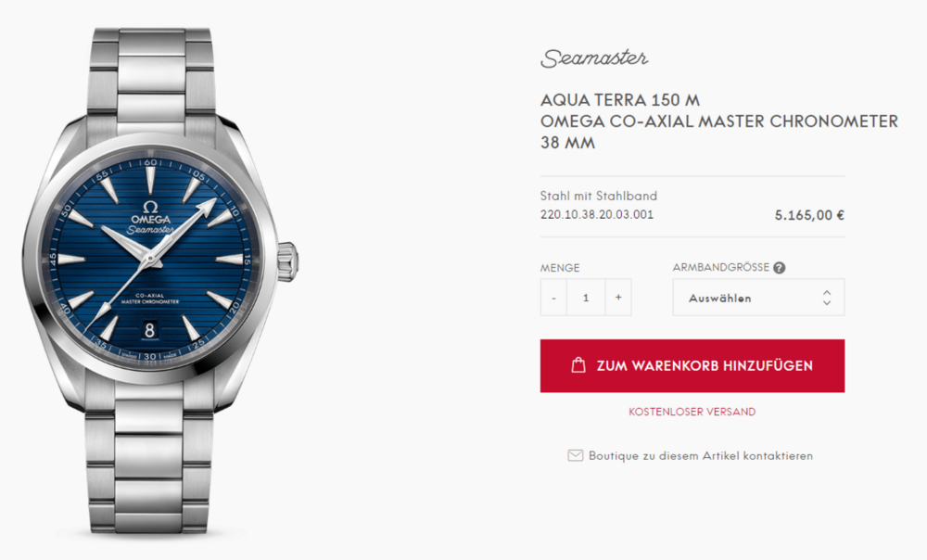Click the reference number 220.10.38.20.03.001

[597, 215]
